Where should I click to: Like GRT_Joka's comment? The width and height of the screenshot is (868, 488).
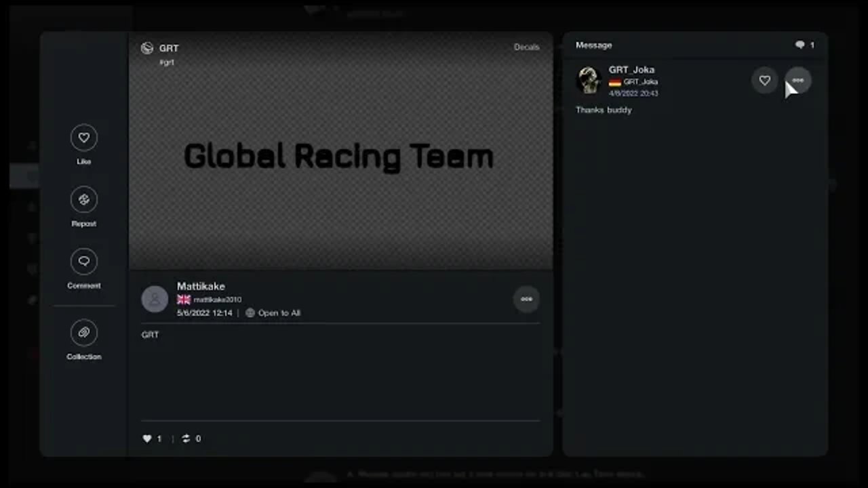point(764,81)
